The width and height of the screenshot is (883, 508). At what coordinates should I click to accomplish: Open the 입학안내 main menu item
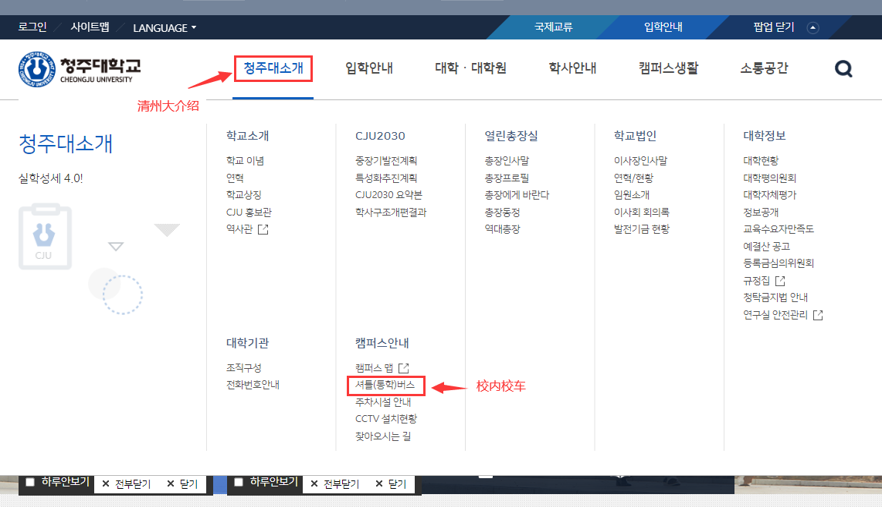[x=369, y=68]
